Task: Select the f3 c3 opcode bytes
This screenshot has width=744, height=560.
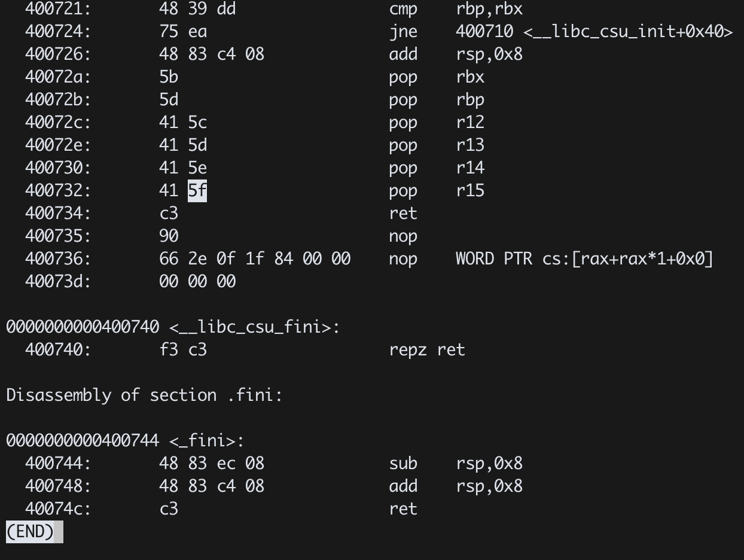Action: pyautogui.click(x=183, y=350)
